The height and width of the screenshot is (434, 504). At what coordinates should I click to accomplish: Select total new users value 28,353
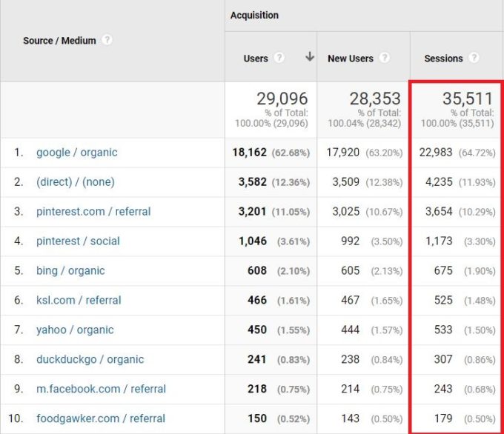click(375, 99)
